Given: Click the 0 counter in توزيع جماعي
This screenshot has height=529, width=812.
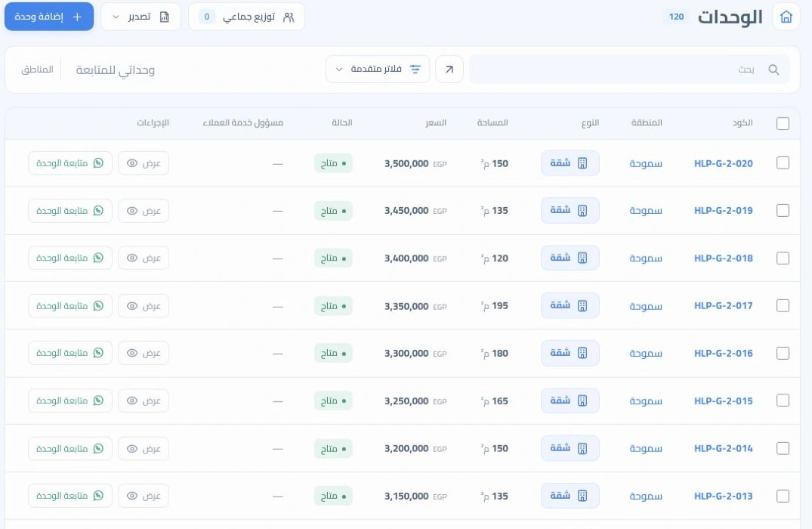Looking at the screenshot, I should pos(207,17).
